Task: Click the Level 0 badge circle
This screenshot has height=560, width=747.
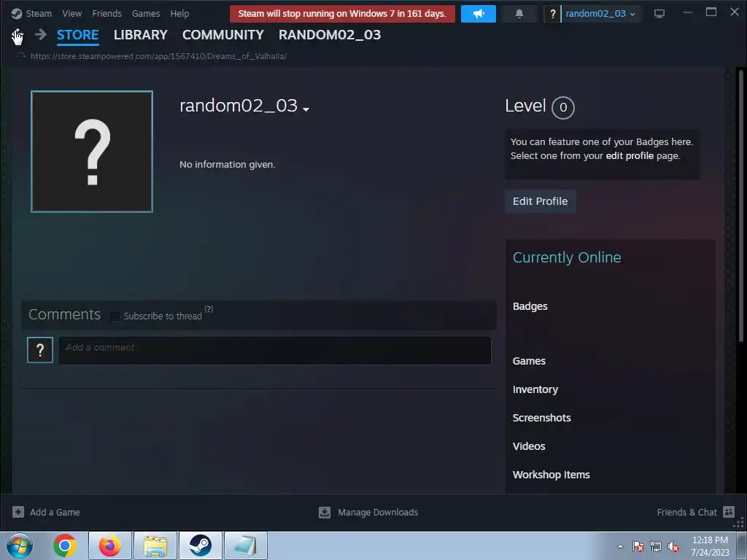Action: click(x=562, y=108)
